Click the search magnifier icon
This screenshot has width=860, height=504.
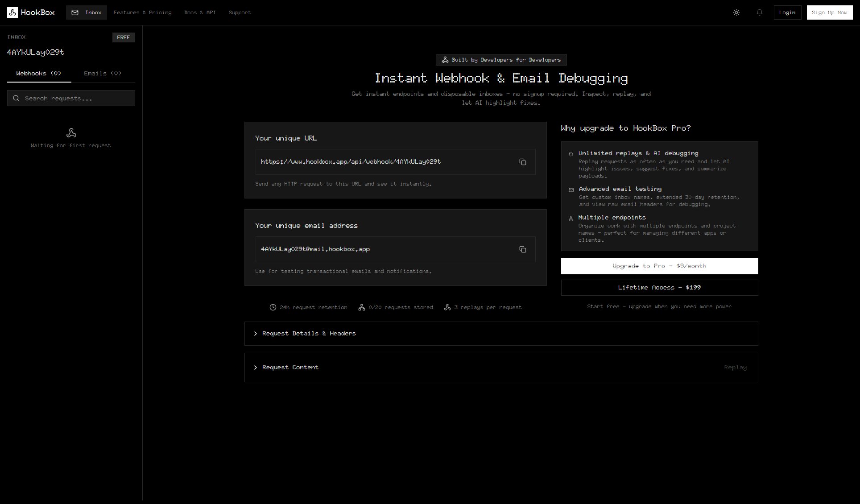tap(16, 98)
